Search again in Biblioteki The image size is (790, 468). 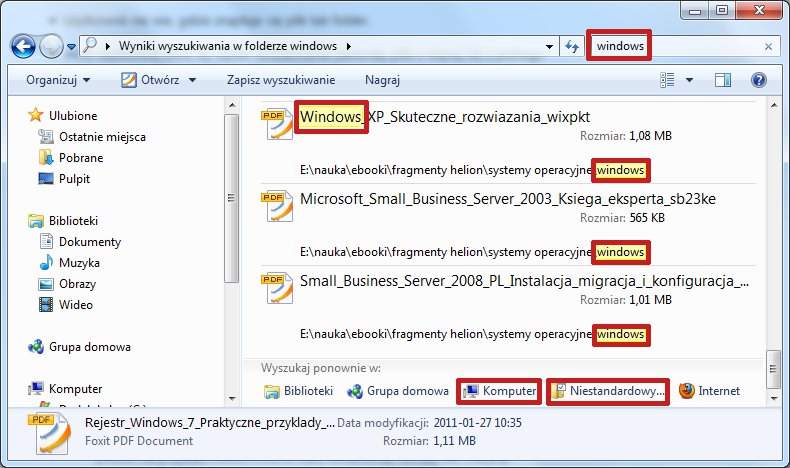[x=298, y=391]
